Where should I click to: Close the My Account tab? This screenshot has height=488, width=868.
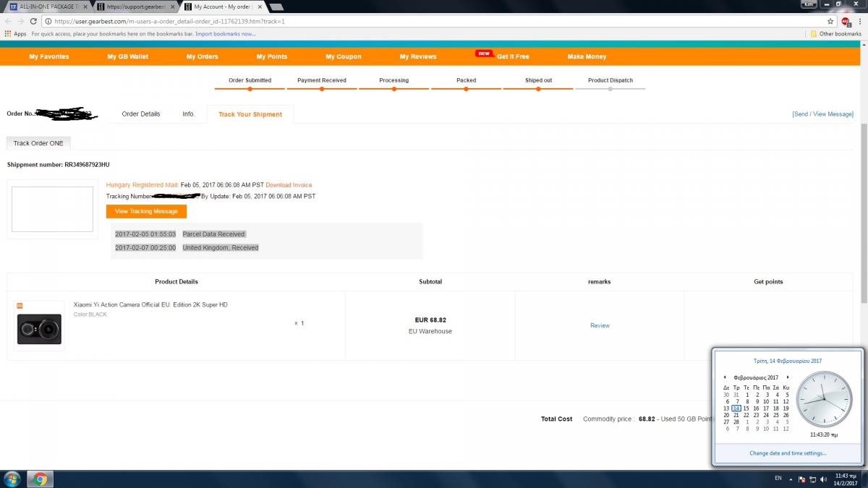click(259, 7)
